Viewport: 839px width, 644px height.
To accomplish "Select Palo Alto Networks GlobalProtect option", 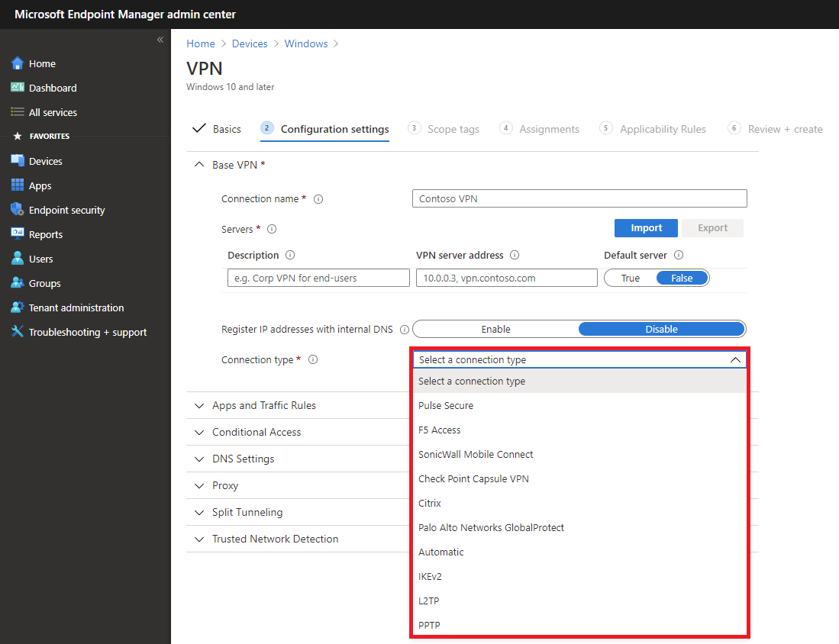I will (x=491, y=528).
